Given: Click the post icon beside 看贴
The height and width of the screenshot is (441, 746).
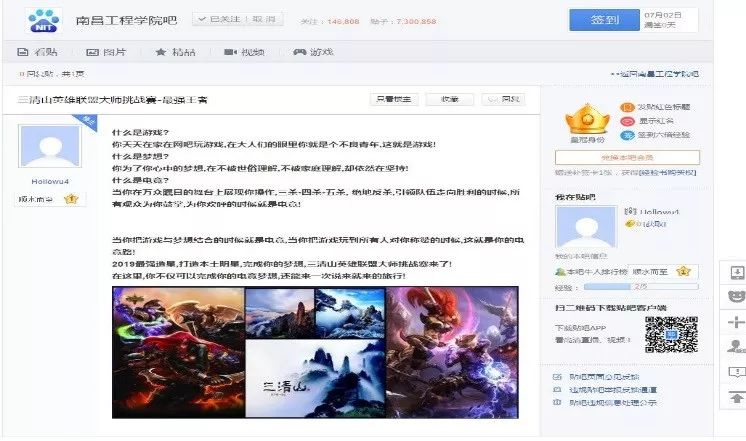Looking at the screenshot, I should (22, 52).
